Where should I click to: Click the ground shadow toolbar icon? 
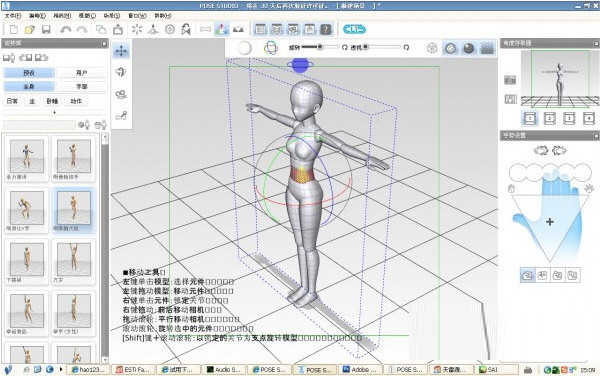[238, 29]
